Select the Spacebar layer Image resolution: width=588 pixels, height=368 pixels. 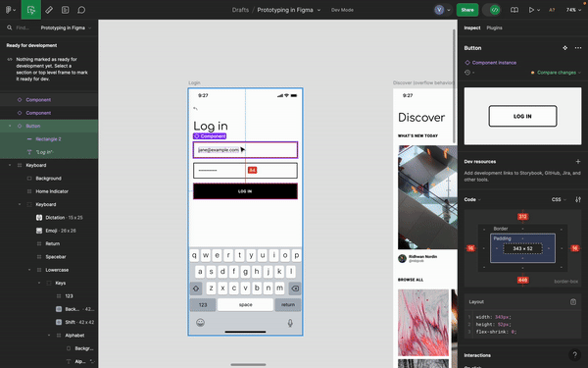(x=49, y=257)
